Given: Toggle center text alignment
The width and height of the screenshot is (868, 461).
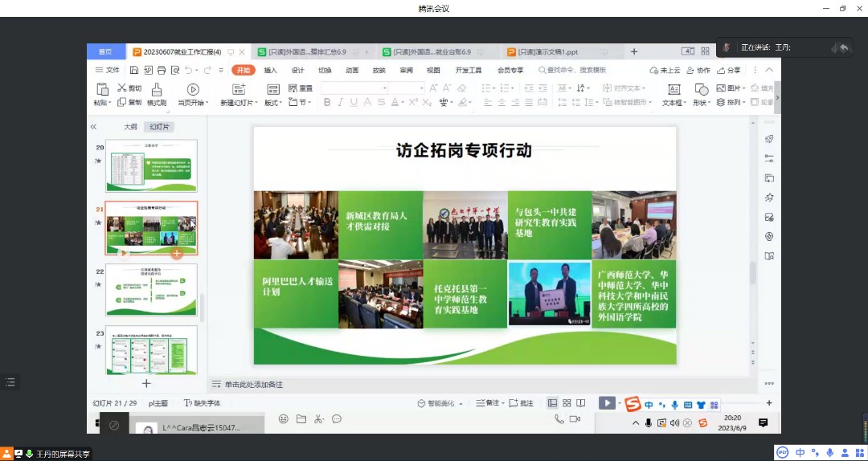Looking at the screenshot, I should (x=502, y=102).
